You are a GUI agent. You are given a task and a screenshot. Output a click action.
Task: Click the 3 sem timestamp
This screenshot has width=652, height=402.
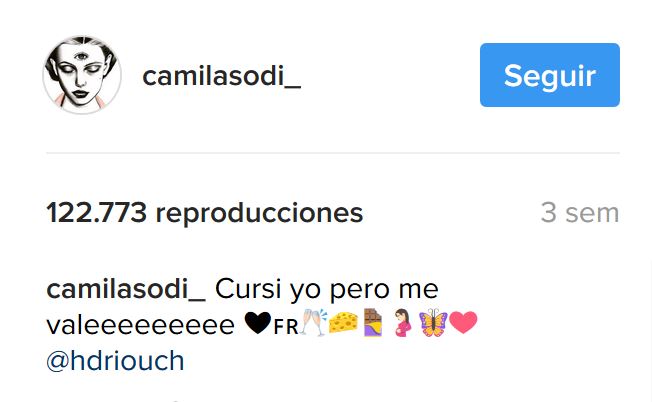[x=580, y=213]
